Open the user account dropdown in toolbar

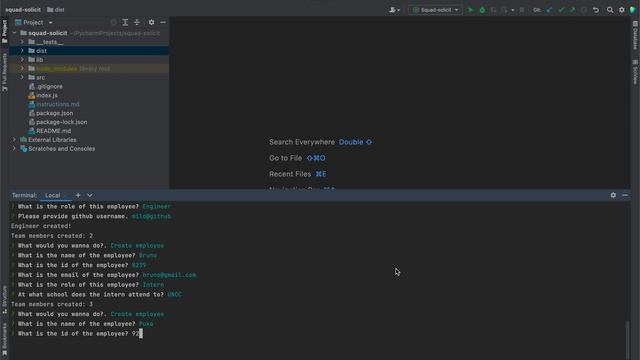[394, 10]
